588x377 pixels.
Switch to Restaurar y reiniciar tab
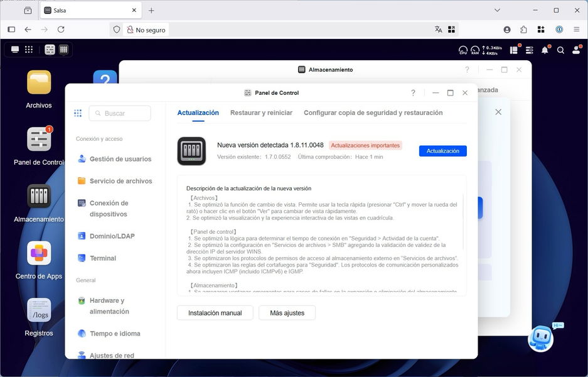pos(261,113)
